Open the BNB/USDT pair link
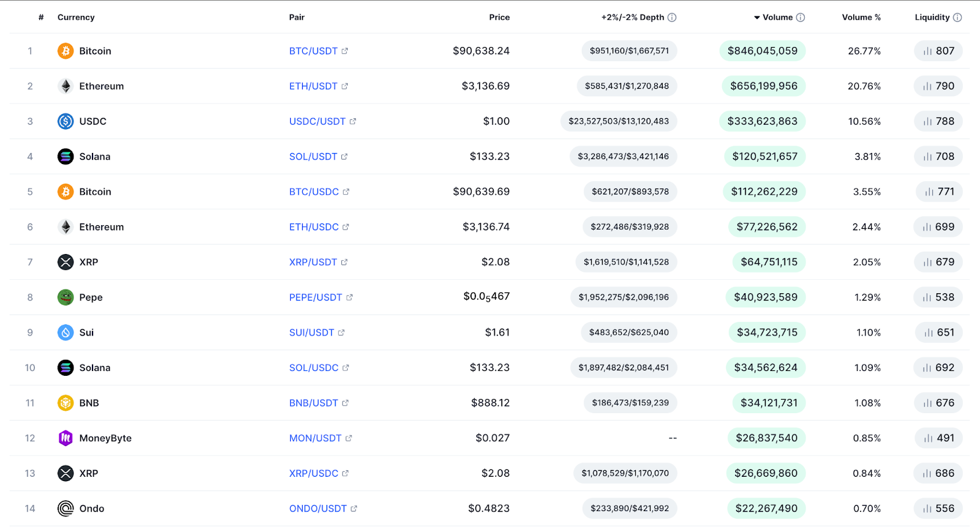980x527 pixels. coord(314,403)
